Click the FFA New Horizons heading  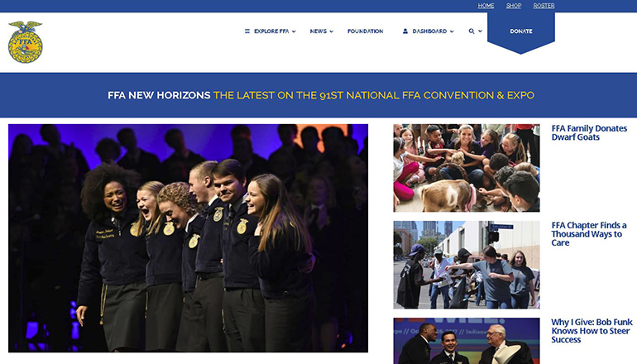point(159,95)
